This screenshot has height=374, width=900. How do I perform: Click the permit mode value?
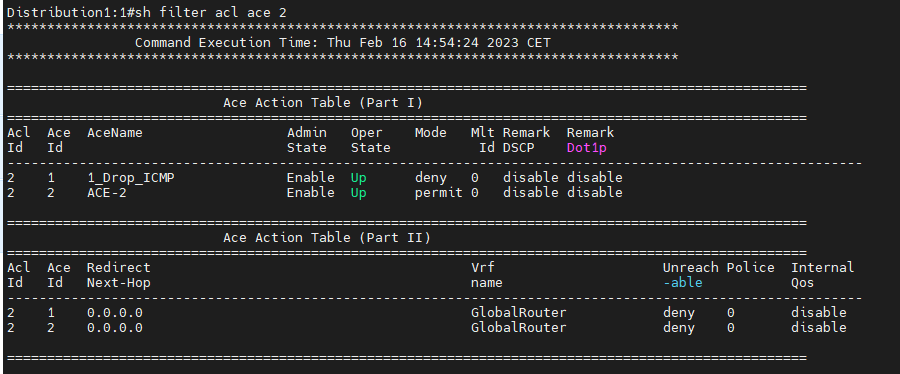439,193
